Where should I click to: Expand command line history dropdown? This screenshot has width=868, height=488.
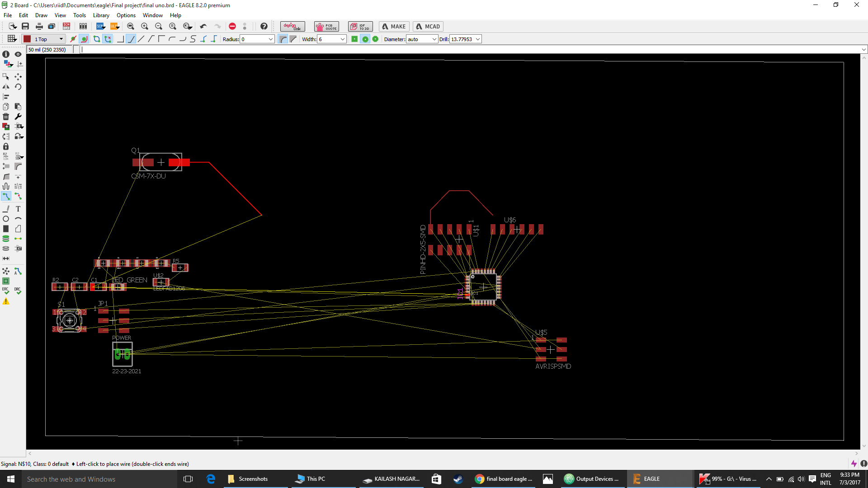click(863, 50)
